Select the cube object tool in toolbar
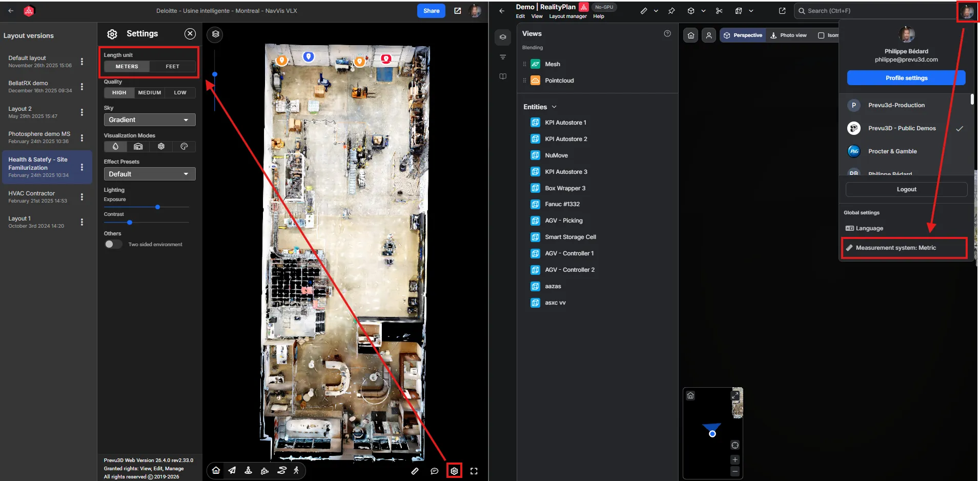 pos(691,11)
